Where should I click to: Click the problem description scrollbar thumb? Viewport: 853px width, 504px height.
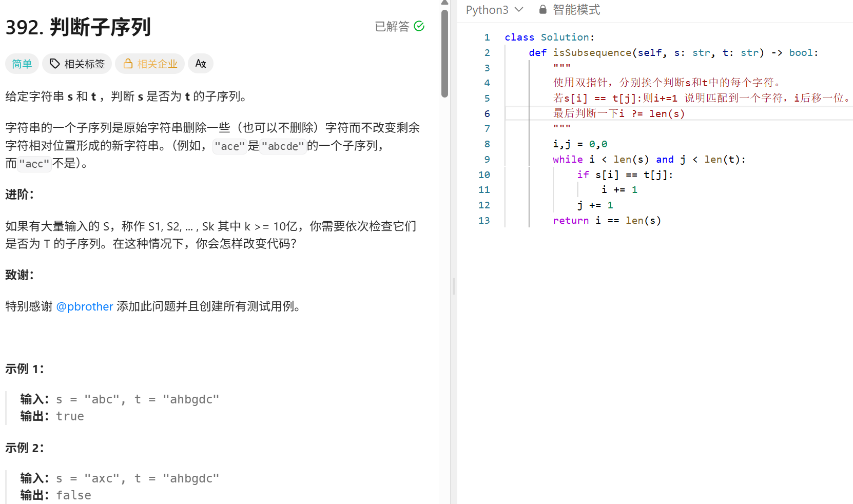pos(444,53)
